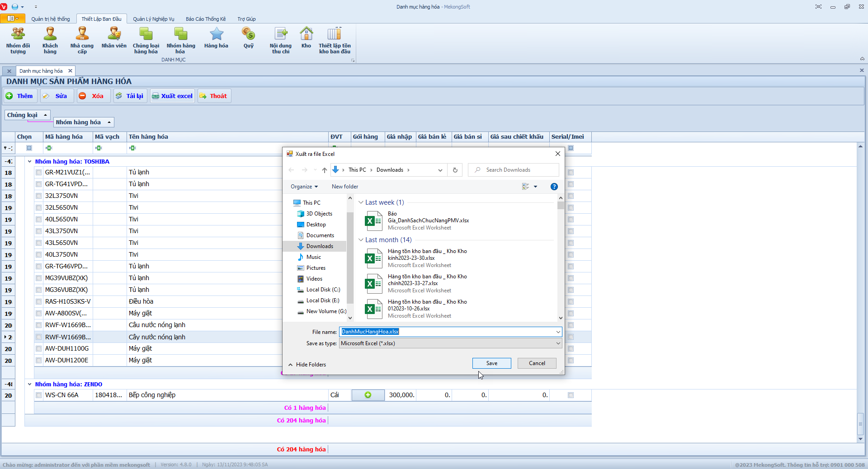This screenshot has width=868, height=469.
Task: Switch to Báo Cáo Thống Kê tab
Action: click(206, 19)
